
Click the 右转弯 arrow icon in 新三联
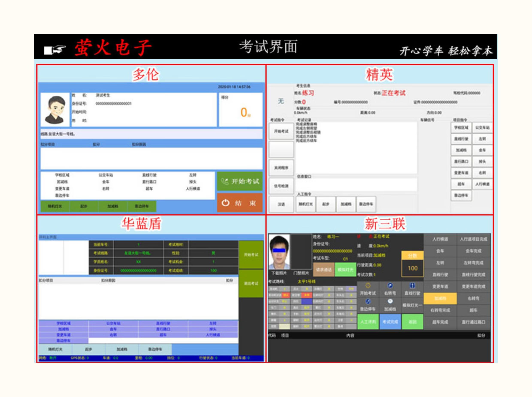390,286
